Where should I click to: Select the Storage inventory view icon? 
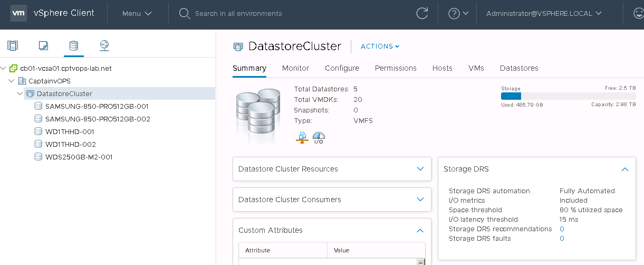click(74, 46)
